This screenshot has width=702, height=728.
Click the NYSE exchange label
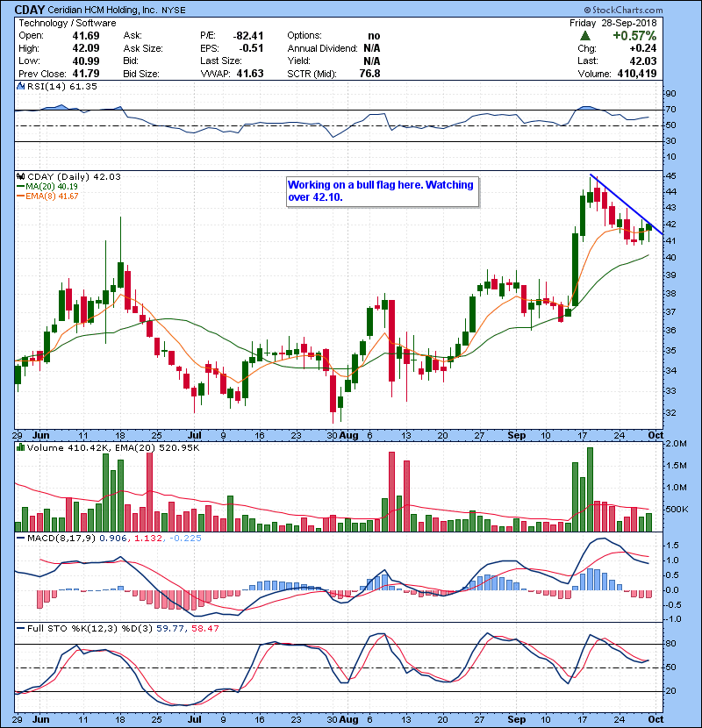coord(173,11)
